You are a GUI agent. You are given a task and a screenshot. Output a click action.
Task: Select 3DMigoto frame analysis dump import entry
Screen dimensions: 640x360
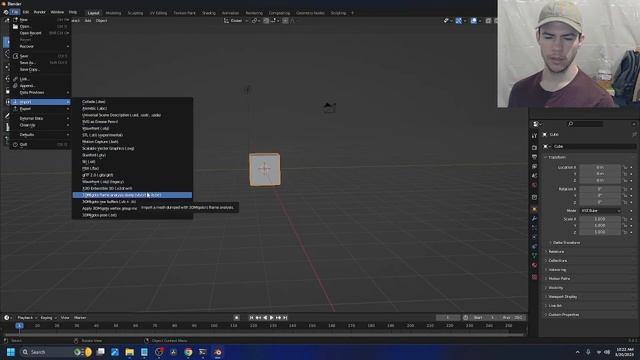(x=132, y=195)
